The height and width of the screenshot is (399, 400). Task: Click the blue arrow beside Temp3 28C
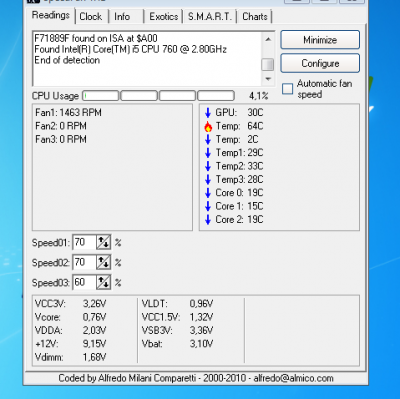click(x=208, y=179)
